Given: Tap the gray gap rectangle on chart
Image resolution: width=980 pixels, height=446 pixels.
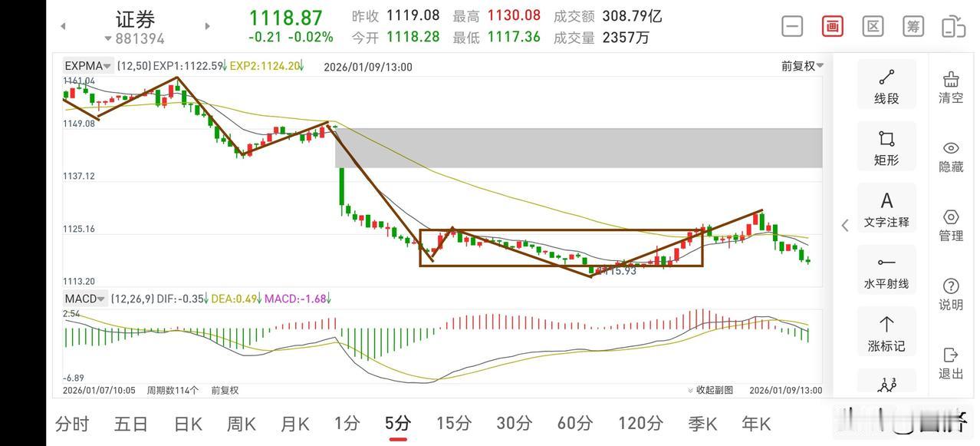Looking at the screenshot, I should tap(579, 147).
